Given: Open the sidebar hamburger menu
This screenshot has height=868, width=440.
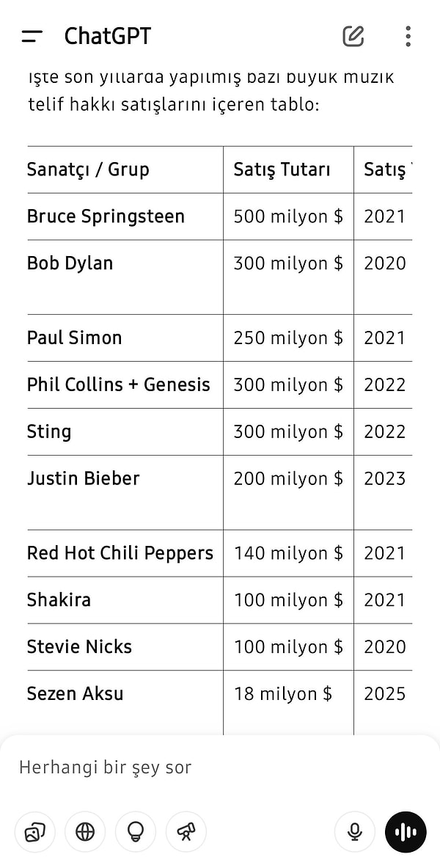Looking at the screenshot, I should [x=32, y=36].
